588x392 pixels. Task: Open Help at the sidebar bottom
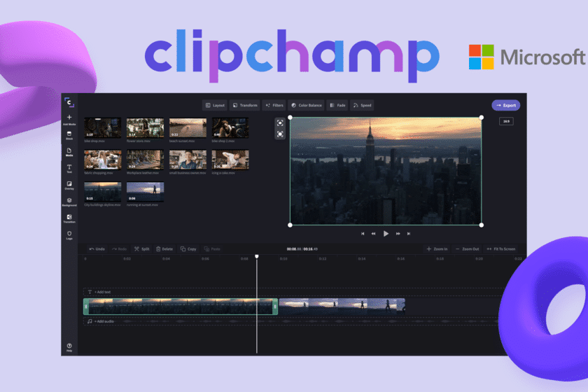pyautogui.click(x=69, y=347)
